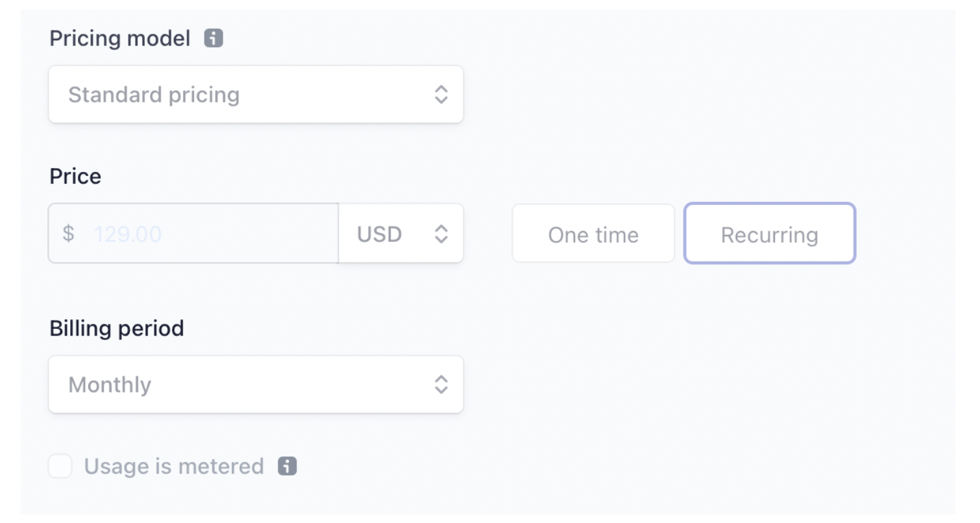Click the info icon next to Usage is metered
980x523 pixels.
[288, 466]
